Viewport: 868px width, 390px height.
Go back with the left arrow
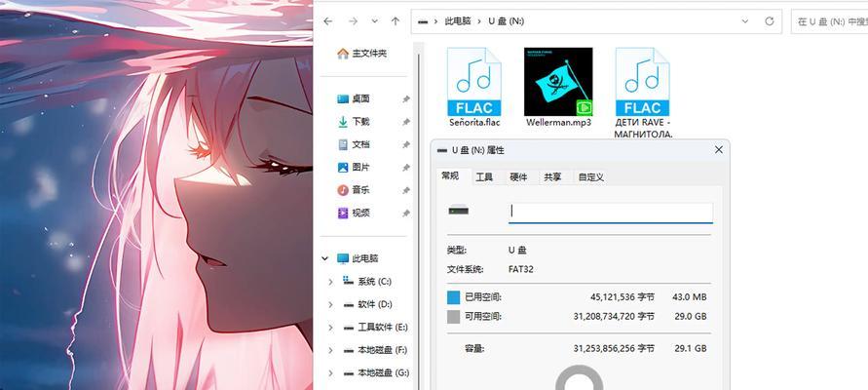(x=327, y=21)
